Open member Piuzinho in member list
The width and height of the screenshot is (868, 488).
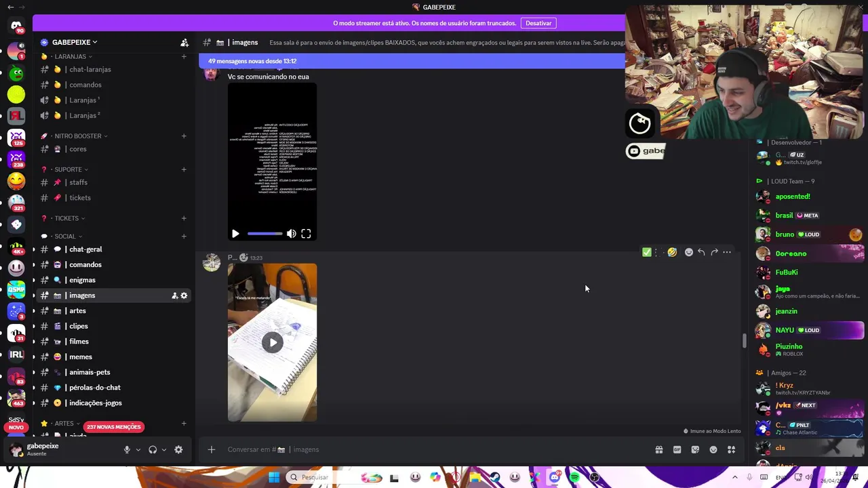(810, 350)
